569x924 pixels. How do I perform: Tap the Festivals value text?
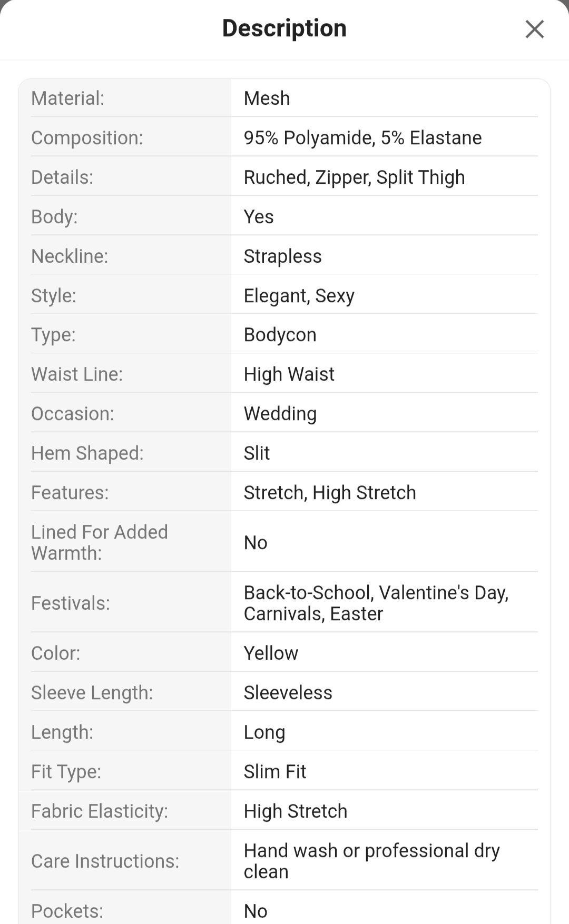tap(376, 603)
